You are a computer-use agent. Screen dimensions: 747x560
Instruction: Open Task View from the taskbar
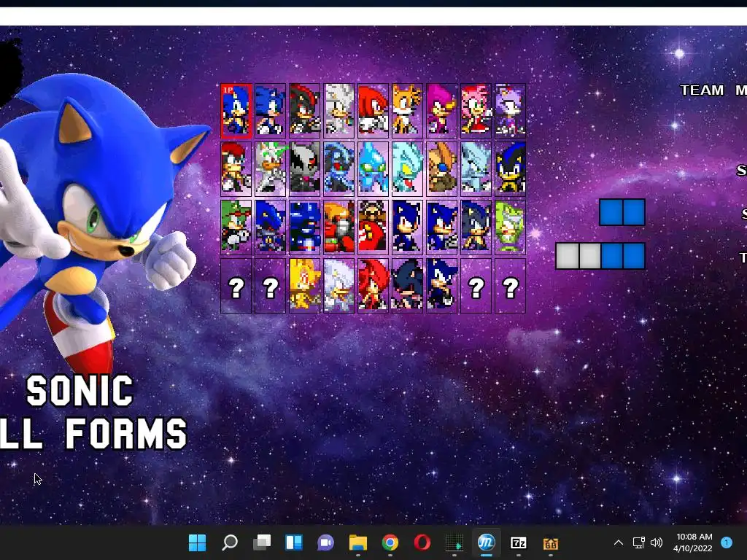click(x=262, y=542)
